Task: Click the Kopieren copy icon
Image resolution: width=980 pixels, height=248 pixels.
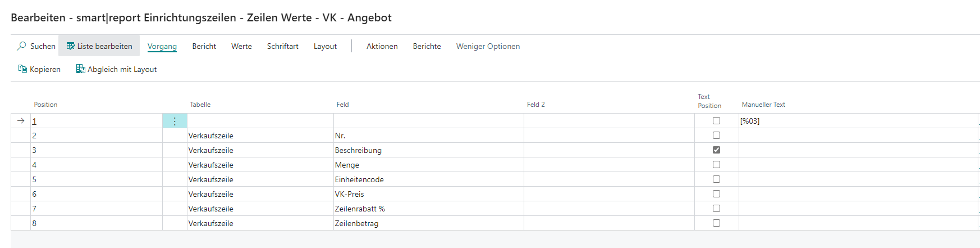Action: click(22, 69)
